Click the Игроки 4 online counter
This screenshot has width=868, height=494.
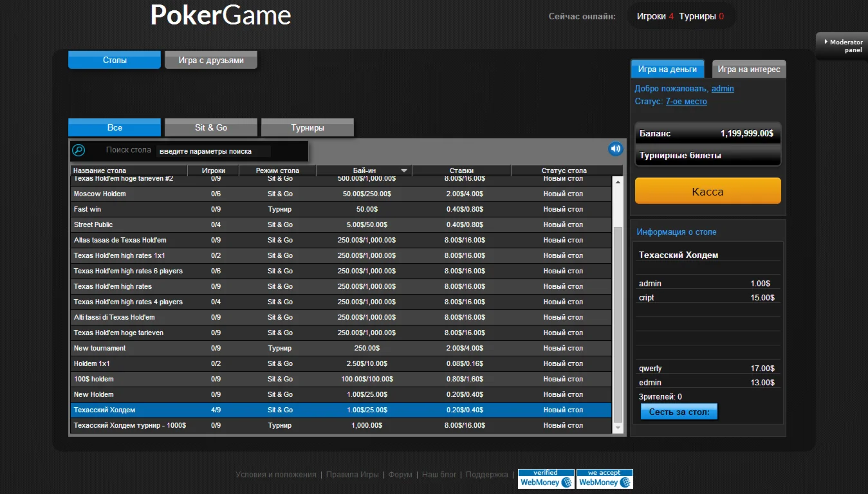[655, 16]
